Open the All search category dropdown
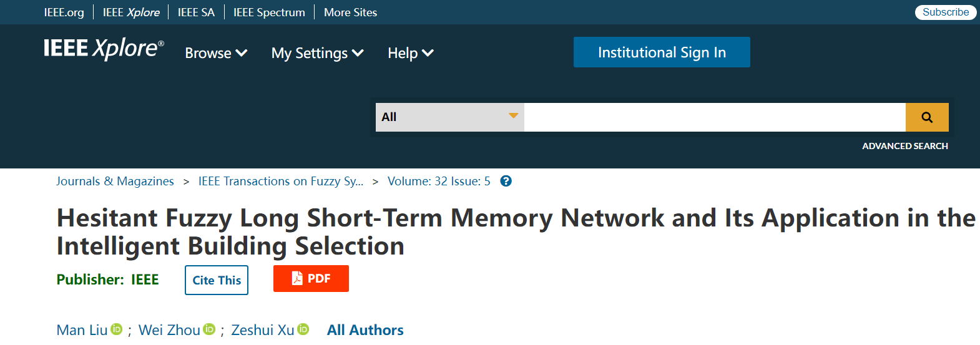Viewport: 980px width, 345px height. pyautogui.click(x=449, y=117)
